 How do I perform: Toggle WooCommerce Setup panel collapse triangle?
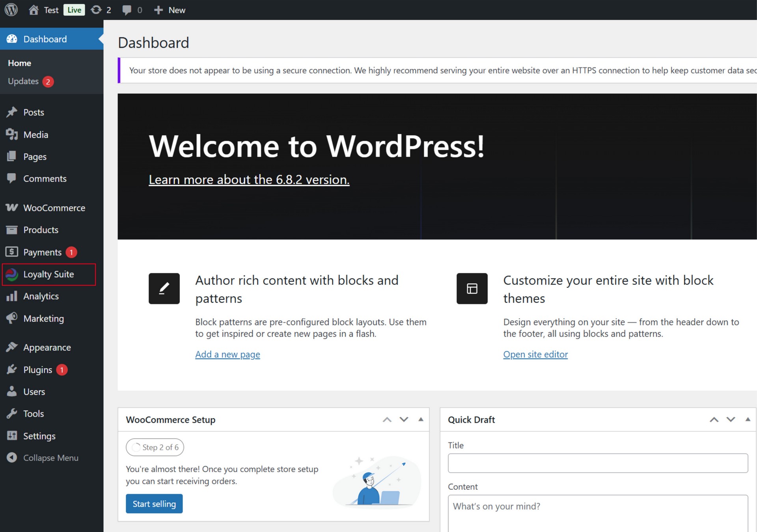[421, 420]
